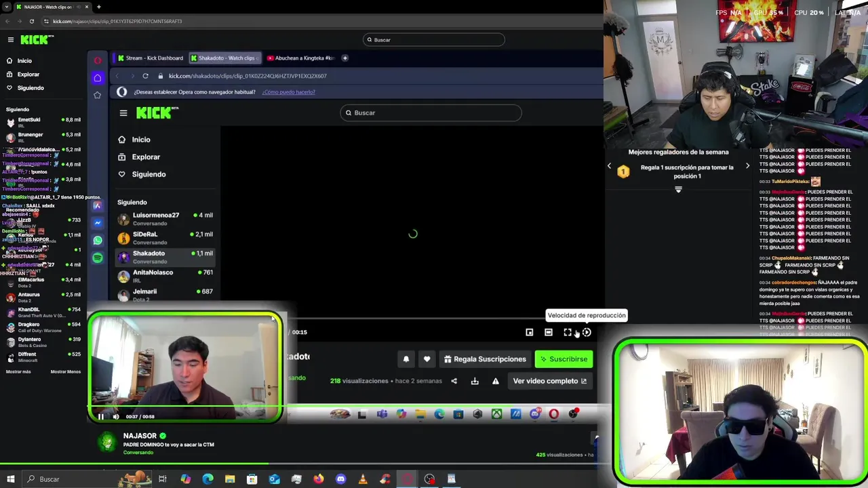Open Spotify in the Opera sidebar
This screenshot has height=488, width=868.
click(x=98, y=258)
